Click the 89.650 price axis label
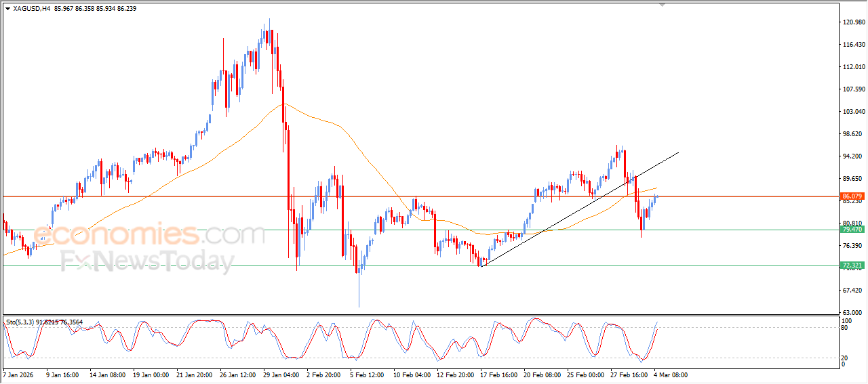 [854, 179]
